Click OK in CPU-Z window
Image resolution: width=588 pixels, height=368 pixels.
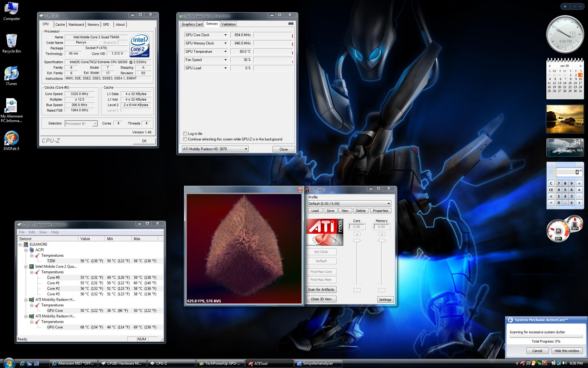144,141
